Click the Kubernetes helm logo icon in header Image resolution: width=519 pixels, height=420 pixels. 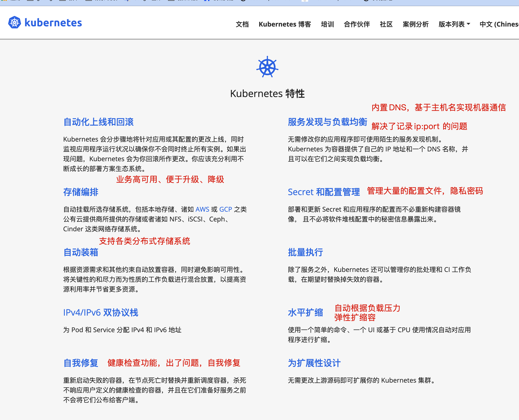pos(15,22)
